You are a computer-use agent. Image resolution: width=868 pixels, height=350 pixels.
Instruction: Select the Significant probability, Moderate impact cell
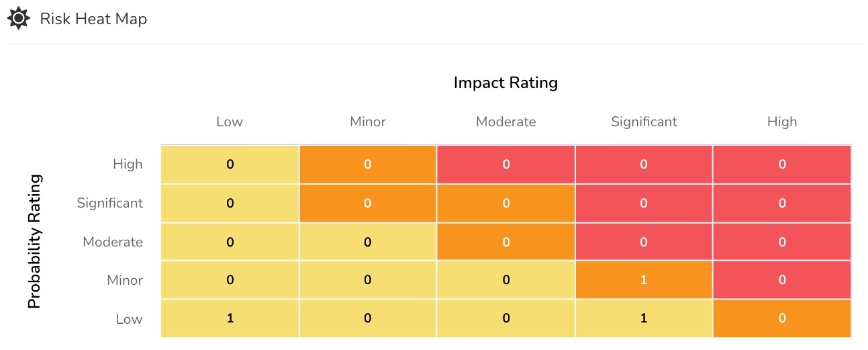pos(506,203)
